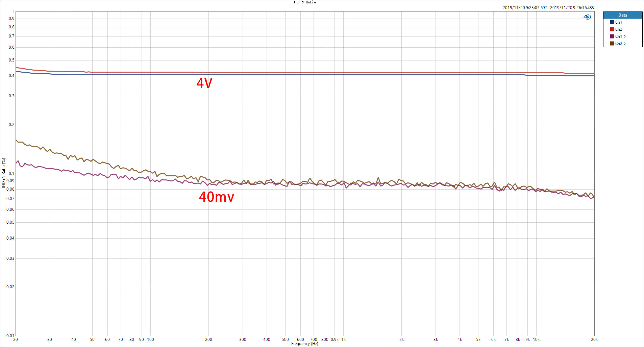
Task: Click the Ch2 legend label
Action: [x=619, y=29]
